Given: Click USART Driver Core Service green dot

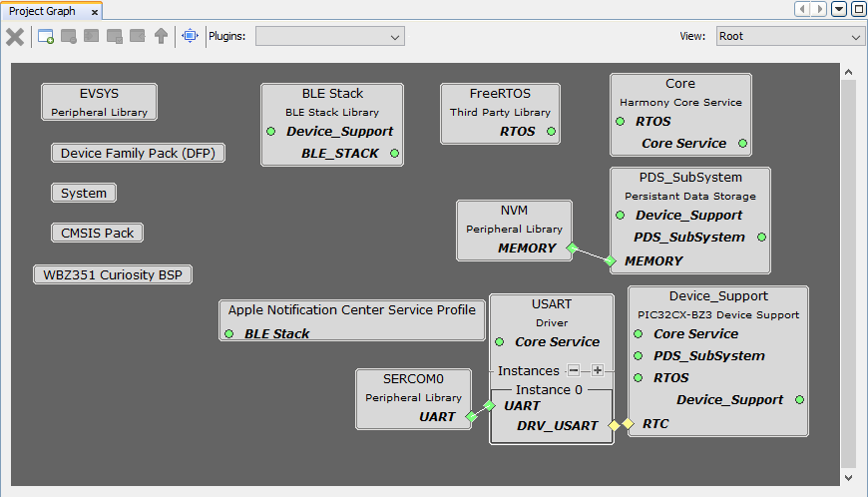Looking at the screenshot, I should click(499, 342).
